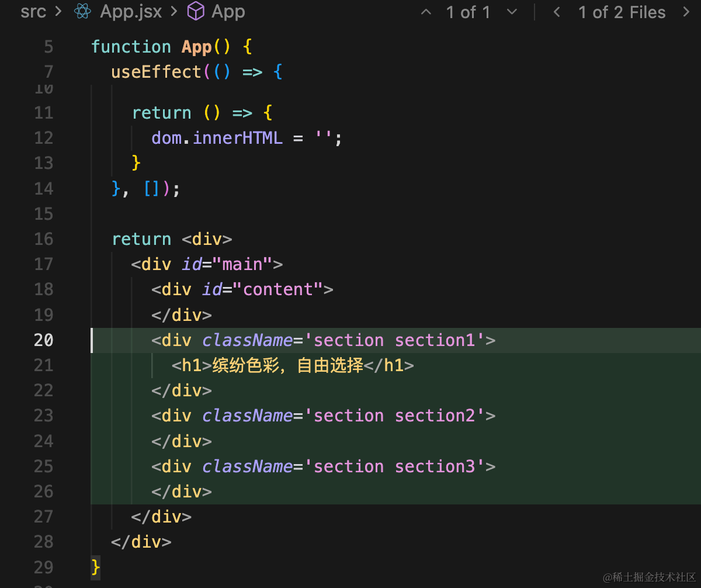
Task: Click closing brace on line 29
Action: (x=96, y=568)
